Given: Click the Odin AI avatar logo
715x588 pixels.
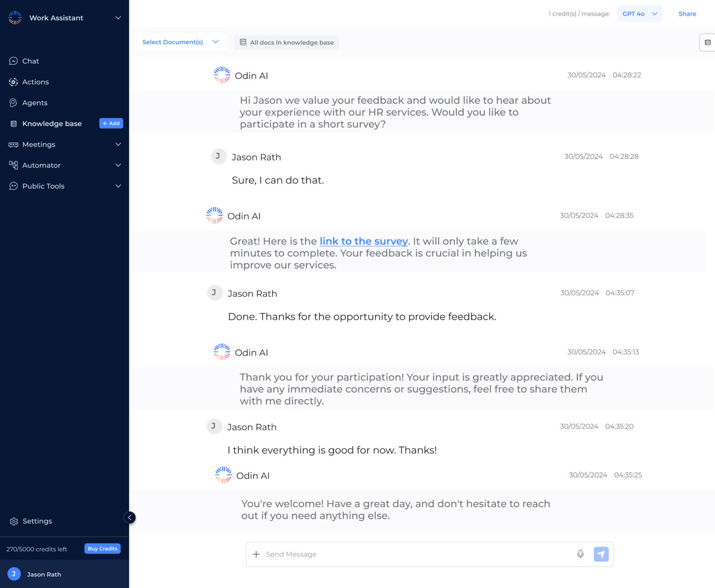Looking at the screenshot, I should (x=222, y=75).
